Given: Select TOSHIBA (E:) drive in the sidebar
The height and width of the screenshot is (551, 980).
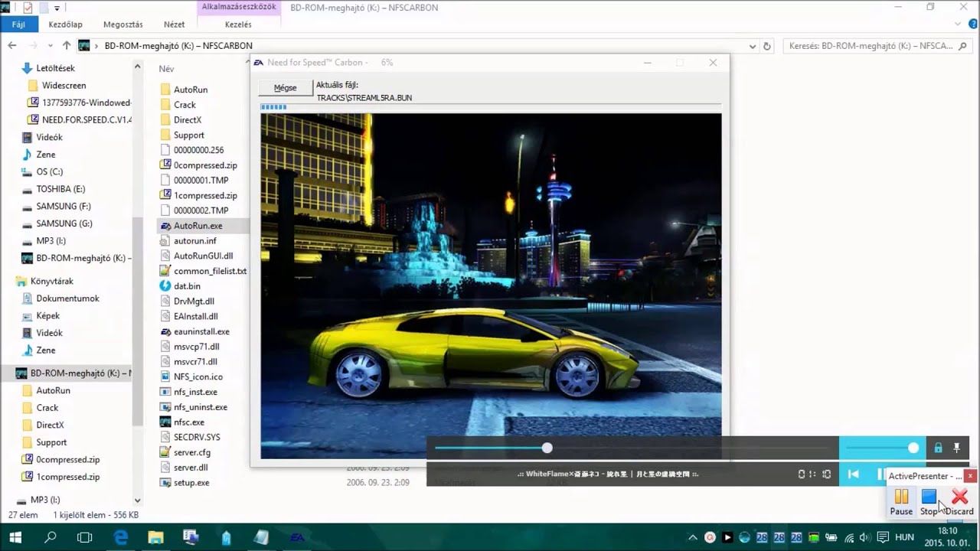Looking at the screenshot, I should point(60,189).
